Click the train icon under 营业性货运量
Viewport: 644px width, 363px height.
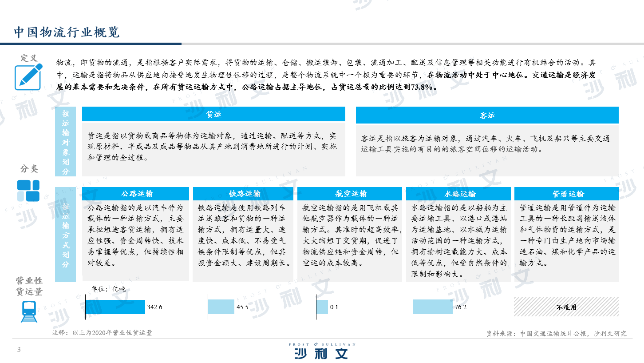click(x=29, y=311)
